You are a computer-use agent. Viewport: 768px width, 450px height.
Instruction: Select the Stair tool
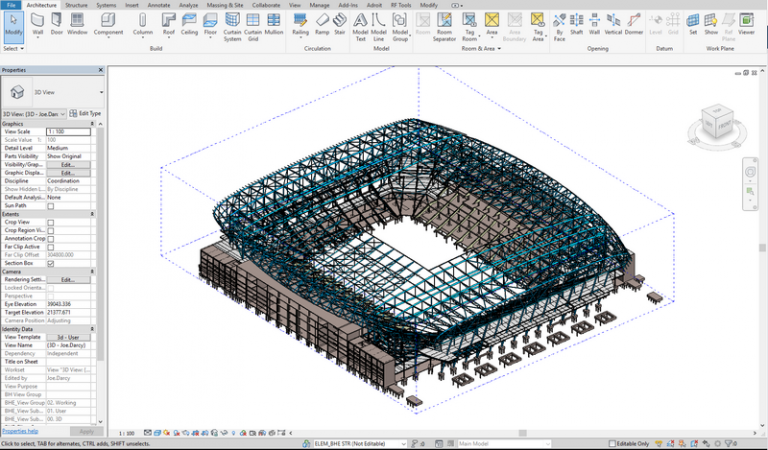339,24
